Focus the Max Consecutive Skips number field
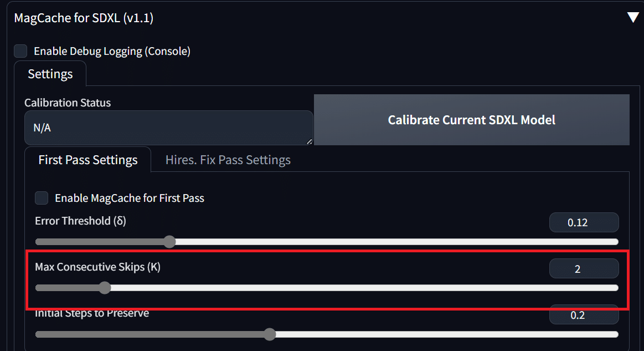The height and width of the screenshot is (351, 644). [584, 269]
